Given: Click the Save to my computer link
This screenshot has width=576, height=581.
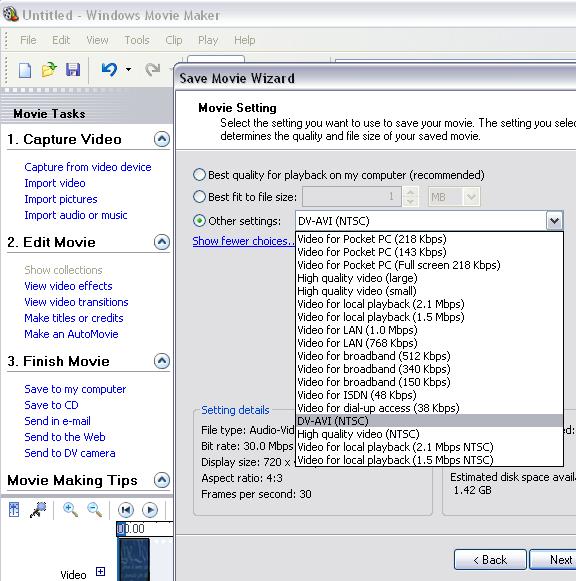Looking at the screenshot, I should pyautogui.click(x=75, y=389).
